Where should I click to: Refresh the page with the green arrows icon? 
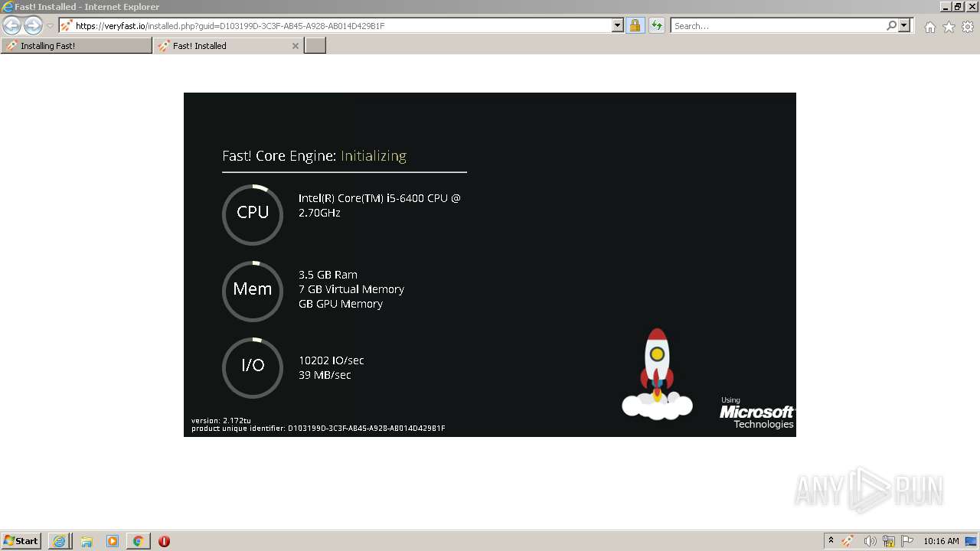point(657,25)
